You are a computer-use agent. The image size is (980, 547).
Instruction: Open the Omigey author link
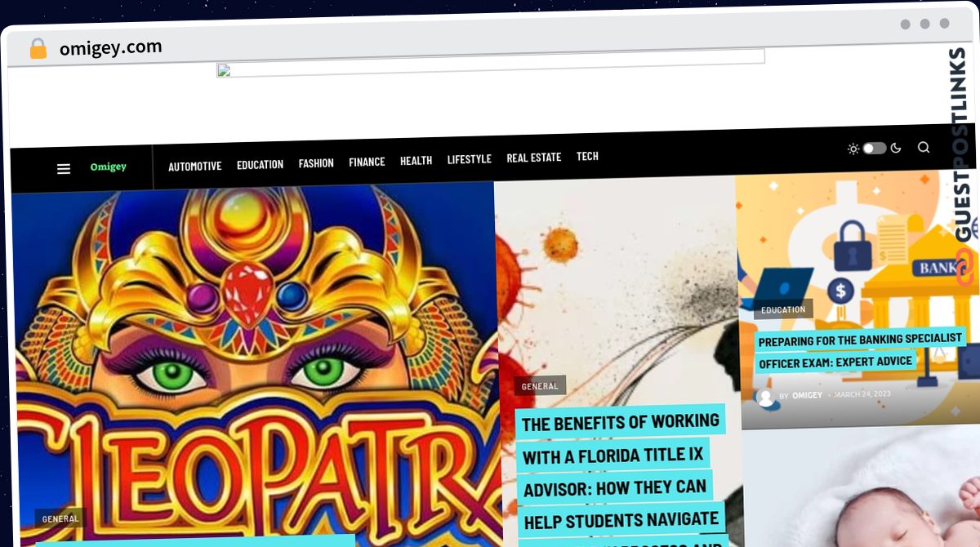point(807,396)
